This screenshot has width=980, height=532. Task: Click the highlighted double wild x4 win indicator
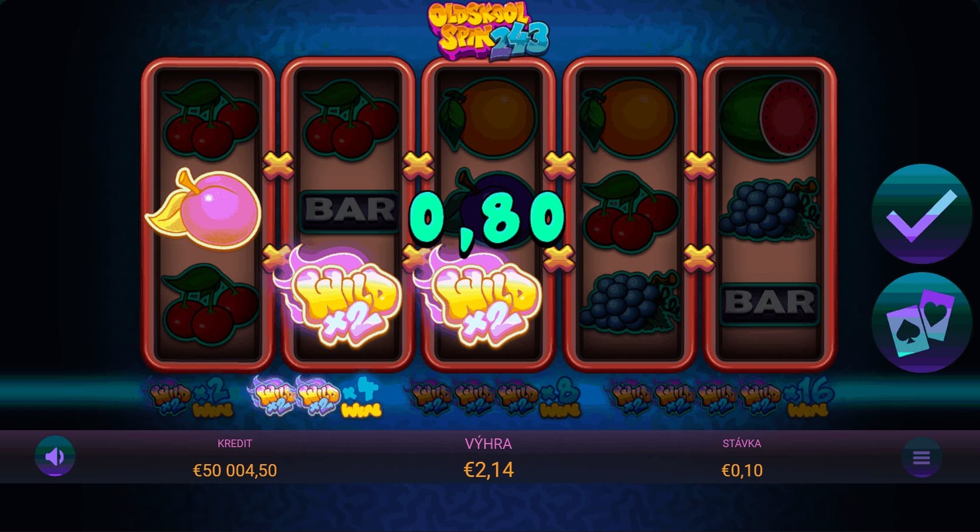click(x=316, y=397)
